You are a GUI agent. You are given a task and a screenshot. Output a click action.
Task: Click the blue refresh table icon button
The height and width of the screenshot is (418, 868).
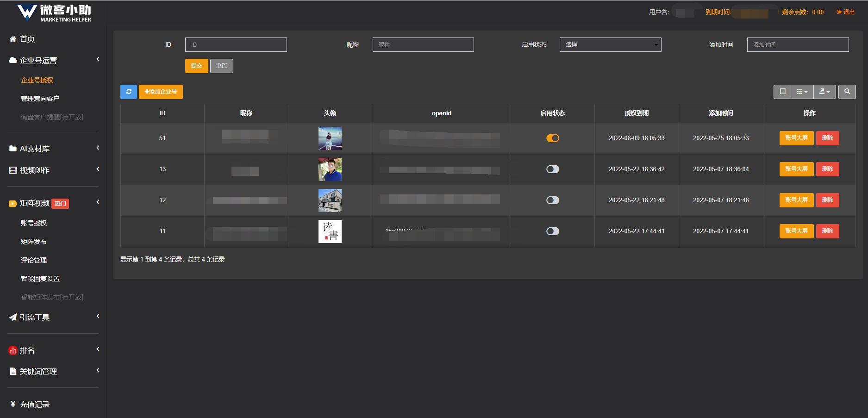click(129, 92)
